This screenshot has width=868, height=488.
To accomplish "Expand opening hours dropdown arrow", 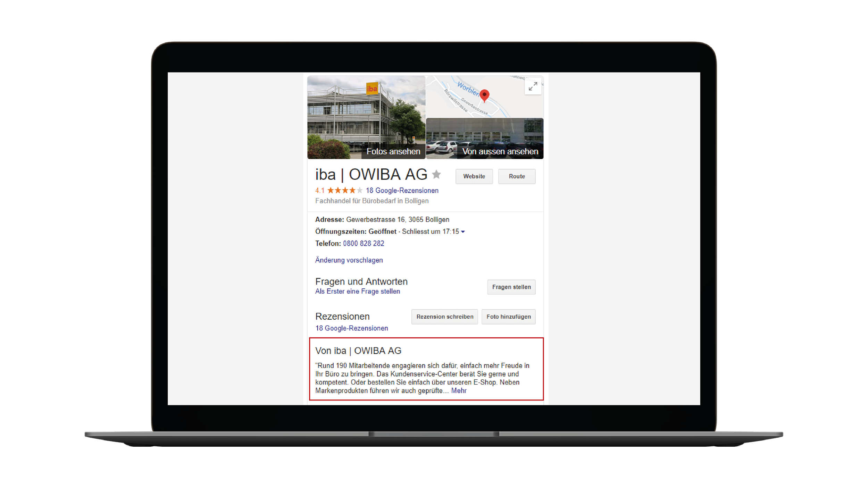I will pos(463,232).
